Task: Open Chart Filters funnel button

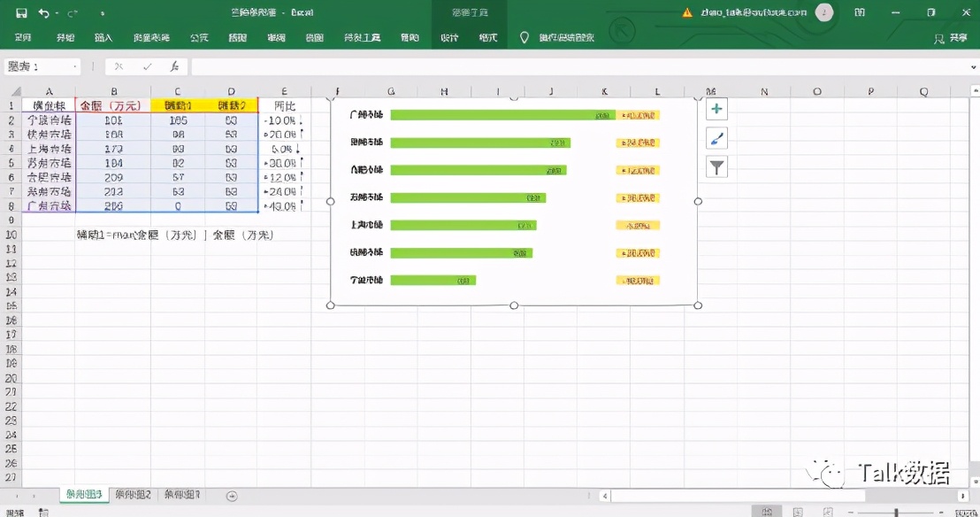Action: click(x=717, y=167)
